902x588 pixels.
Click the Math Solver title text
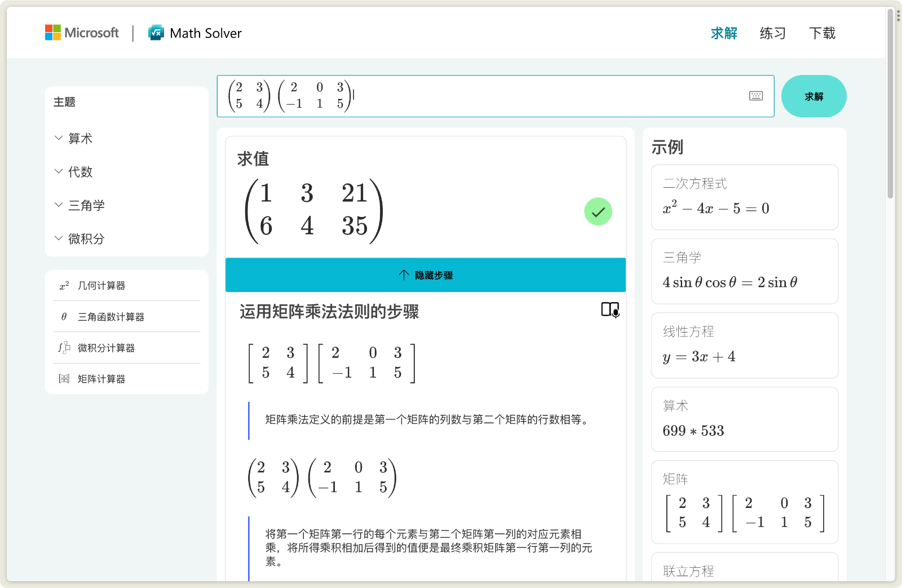(x=206, y=33)
